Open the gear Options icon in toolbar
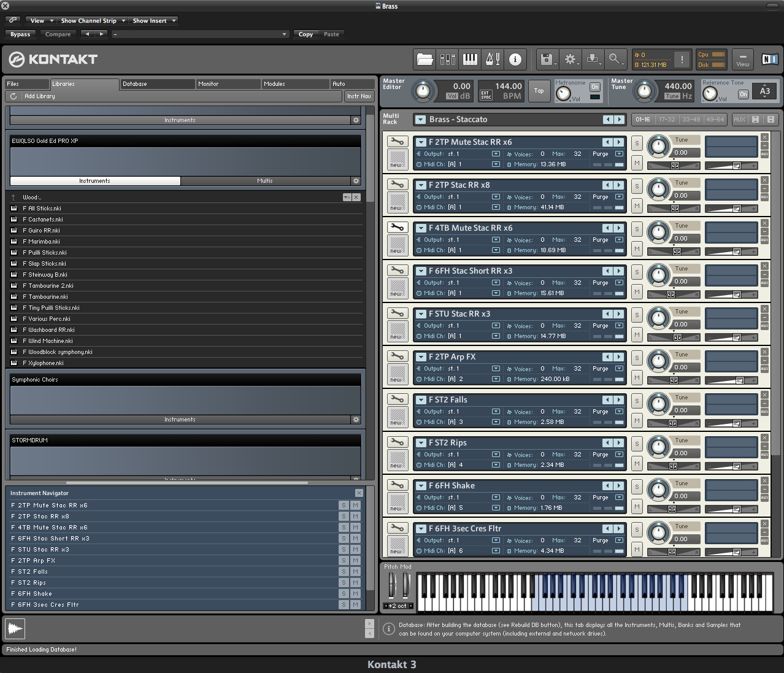This screenshot has height=673, width=784. pos(571,59)
